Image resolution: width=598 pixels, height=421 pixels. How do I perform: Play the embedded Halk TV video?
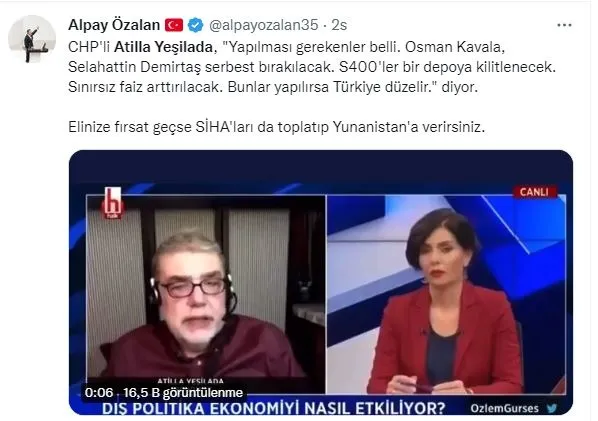pyautogui.click(x=321, y=283)
